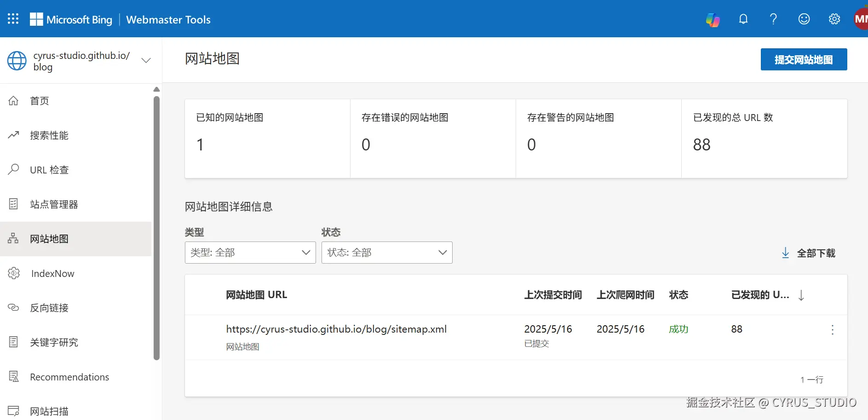The height and width of the screenshot is (420, 868).
Task: Sort by 上次提交时间 column
Action: [553, 295]
